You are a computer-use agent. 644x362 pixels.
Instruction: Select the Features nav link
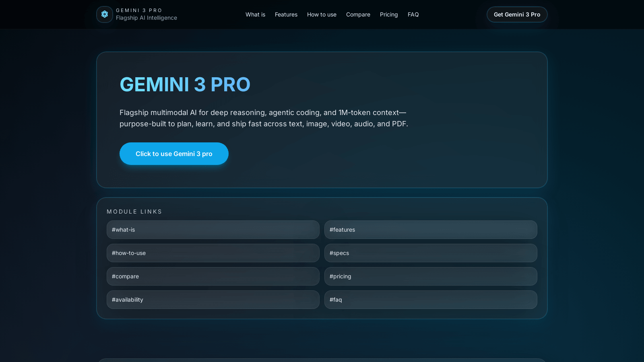pyautogui.click(x=286, y=14)
